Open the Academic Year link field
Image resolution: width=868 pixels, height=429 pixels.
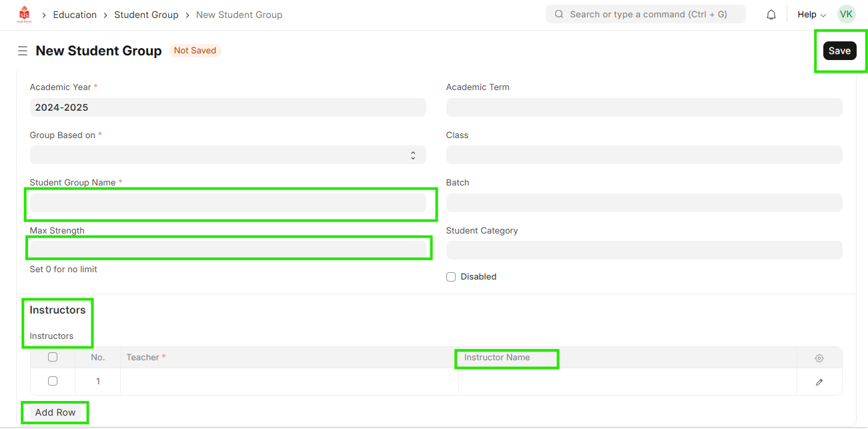[228, 107]
